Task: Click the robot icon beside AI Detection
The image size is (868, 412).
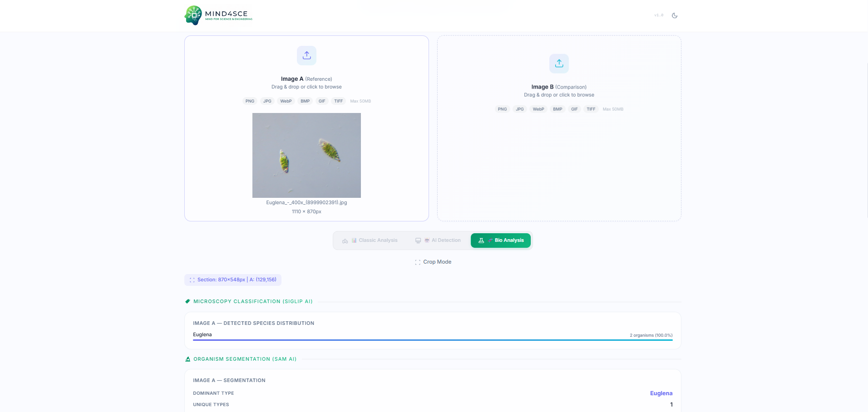Action: [x=426, y=240]
